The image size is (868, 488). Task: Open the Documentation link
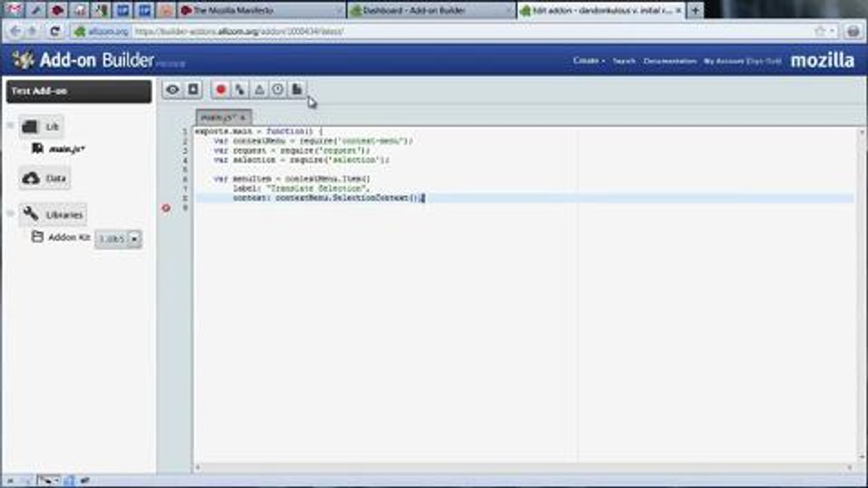(x=670, y=61)
